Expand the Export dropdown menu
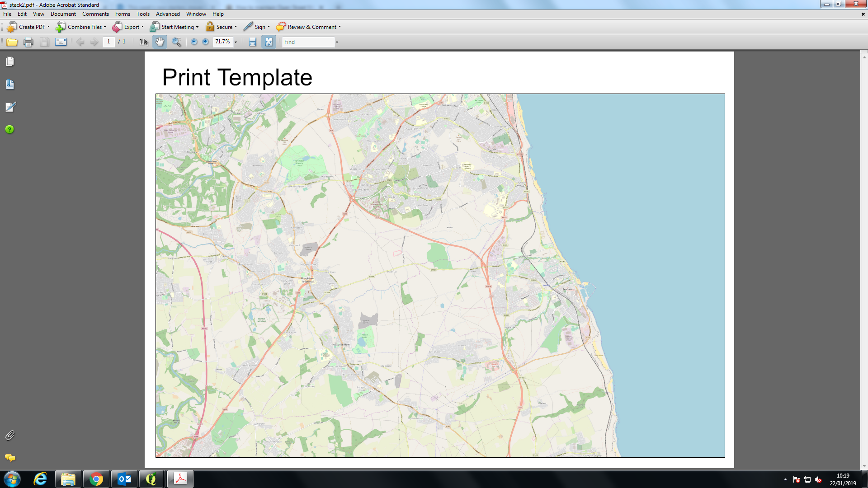Viewport: 868px width, 488px height. pyautogui.click(x=142, y=27)
